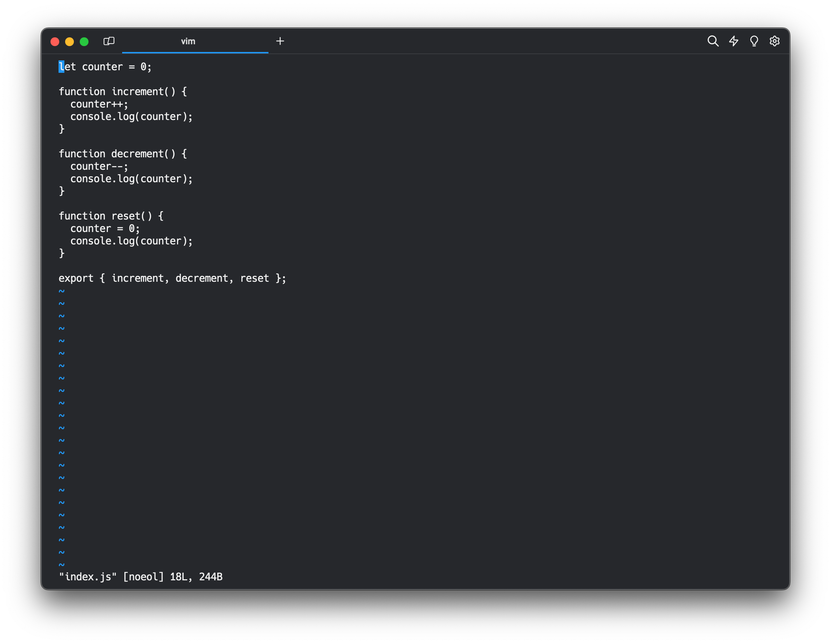Click the first tilde empty-line marker
The height and width of the screenshot is (644, 831).
(62, 291)
